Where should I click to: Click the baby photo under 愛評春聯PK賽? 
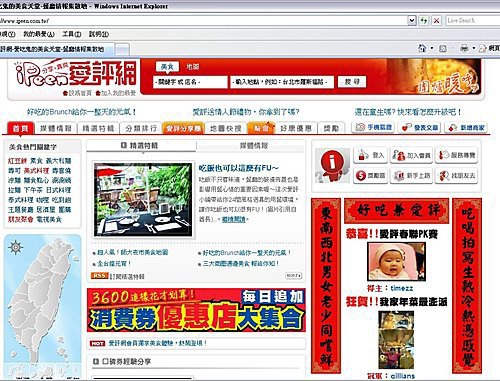click(396, 261)
